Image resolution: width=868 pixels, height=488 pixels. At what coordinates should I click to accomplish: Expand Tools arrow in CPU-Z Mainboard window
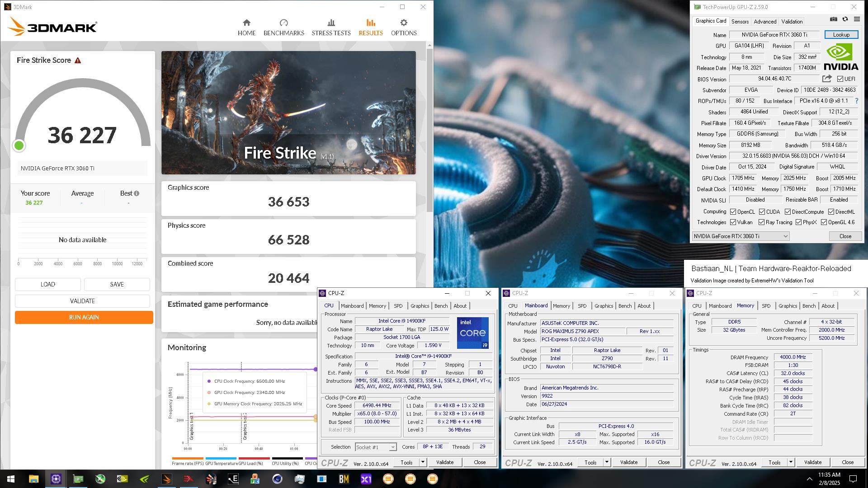tap(607, 462)
